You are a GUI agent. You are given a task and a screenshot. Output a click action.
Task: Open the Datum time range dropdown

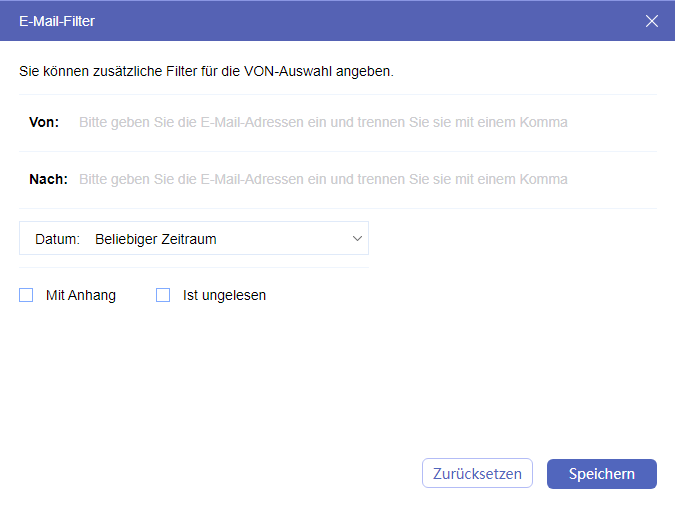pyautogui.click(x=194, y=239)
